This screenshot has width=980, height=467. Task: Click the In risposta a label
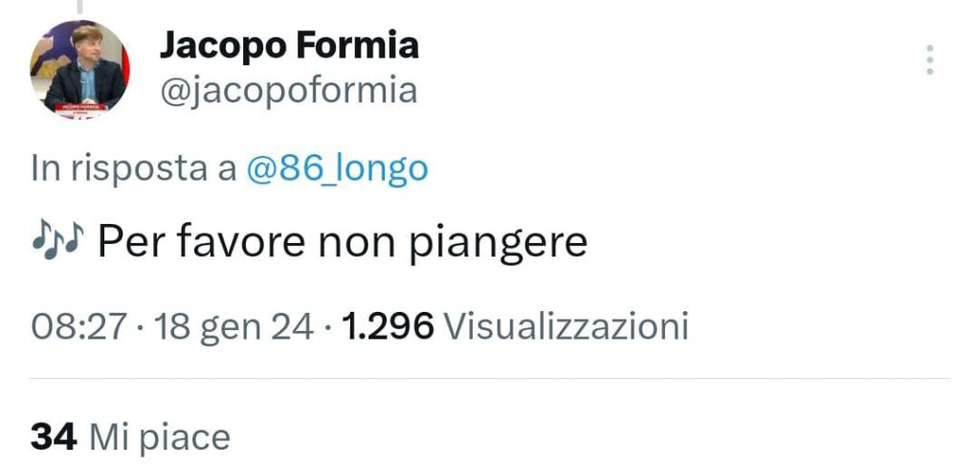134,168
